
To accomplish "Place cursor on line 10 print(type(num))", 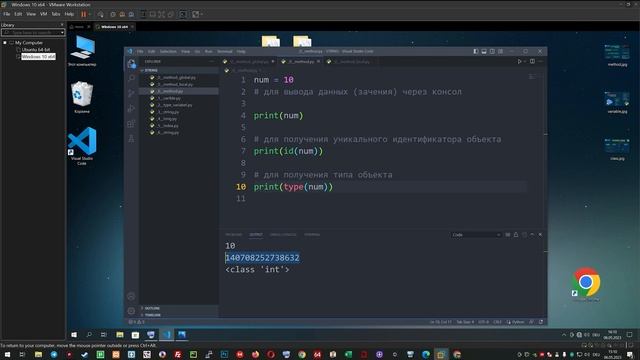I will point(293,187).
